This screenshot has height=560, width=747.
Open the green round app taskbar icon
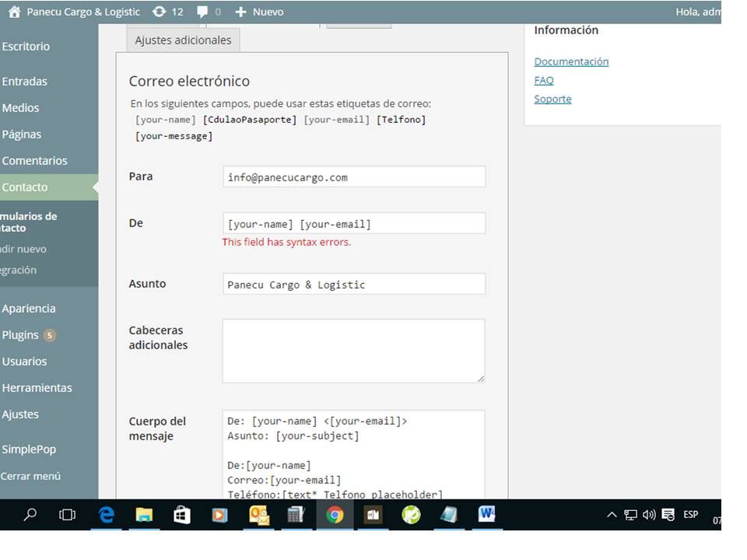click(x=411, y=515)
